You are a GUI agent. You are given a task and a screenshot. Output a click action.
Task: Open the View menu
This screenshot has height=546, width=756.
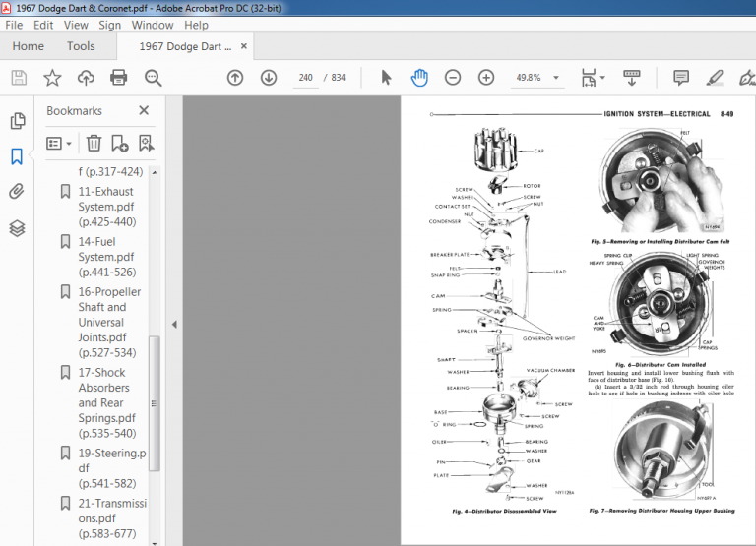pyautogui.click(x=76, y=25)
